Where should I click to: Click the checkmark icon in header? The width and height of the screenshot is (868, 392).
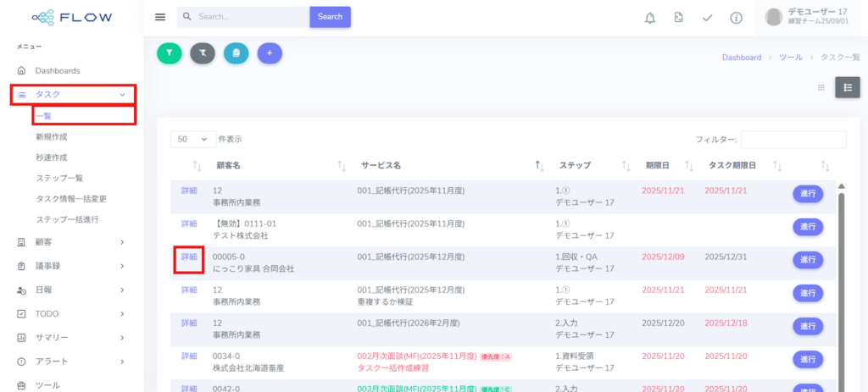tap(708, 18)
